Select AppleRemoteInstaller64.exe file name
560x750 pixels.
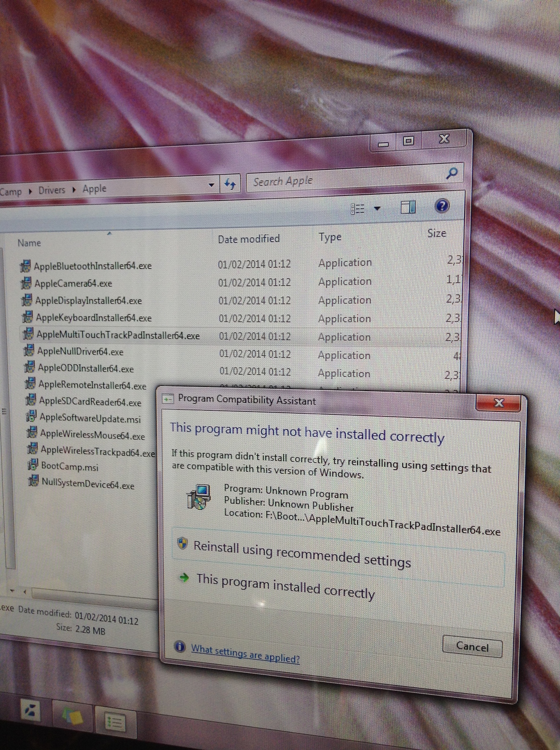coord(93,385)
